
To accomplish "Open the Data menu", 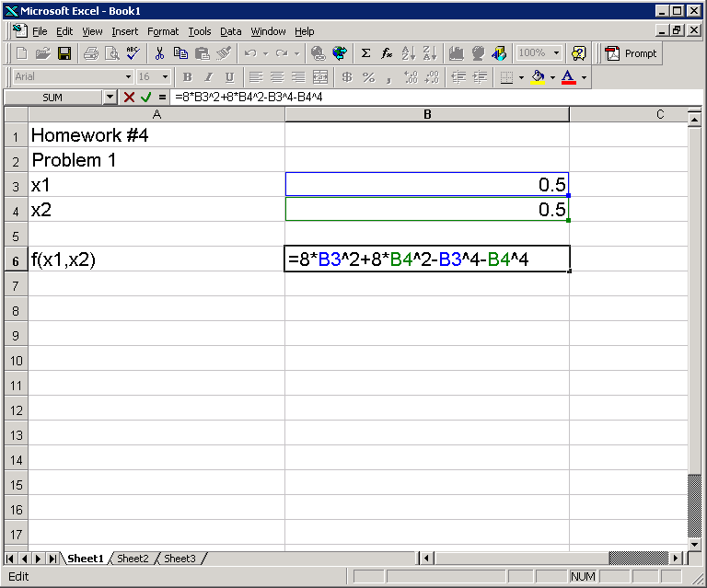I will point(230,31).
